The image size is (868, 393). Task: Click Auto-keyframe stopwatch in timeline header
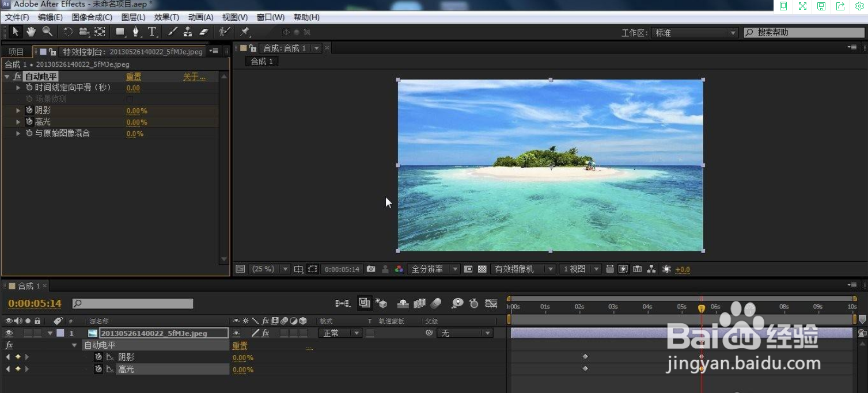(x=474, y=303)
